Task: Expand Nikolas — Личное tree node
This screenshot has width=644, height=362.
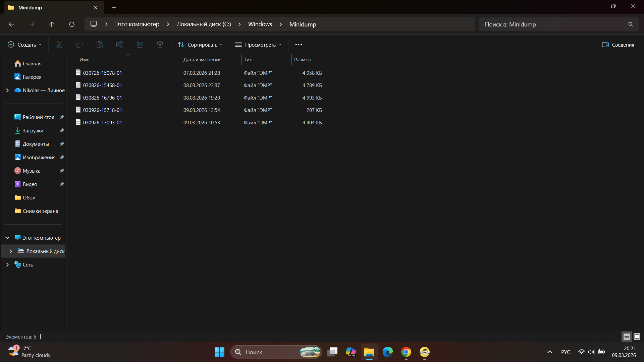Action: coord(7,90)
